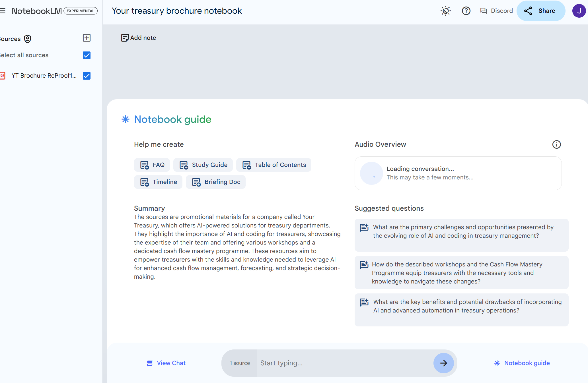Screen dimensions: 588x383
Task: Collapse the sources sidebar via hamburger menu
Action: click(x=3, y=11)
